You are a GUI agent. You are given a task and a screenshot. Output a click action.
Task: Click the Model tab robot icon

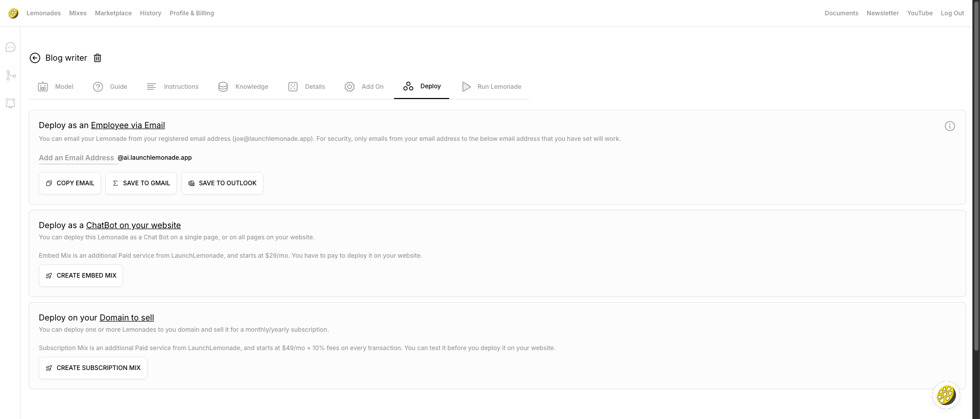tap(43, 87)
